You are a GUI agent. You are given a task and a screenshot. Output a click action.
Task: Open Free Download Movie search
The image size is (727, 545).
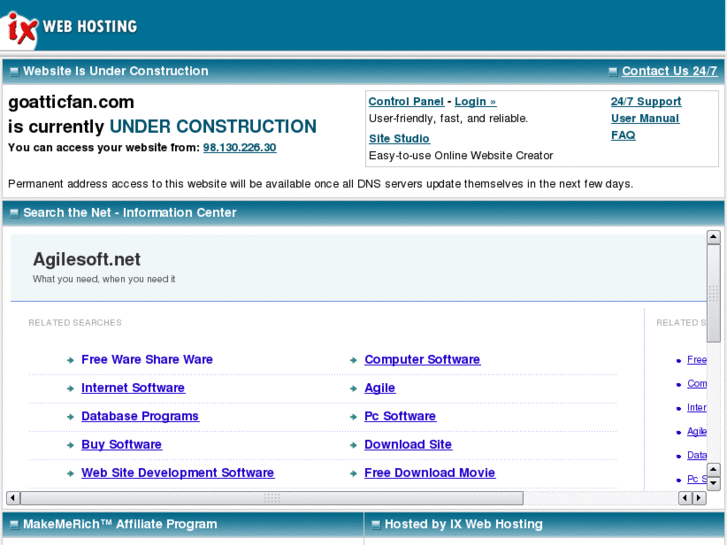[x=430, y=473]
